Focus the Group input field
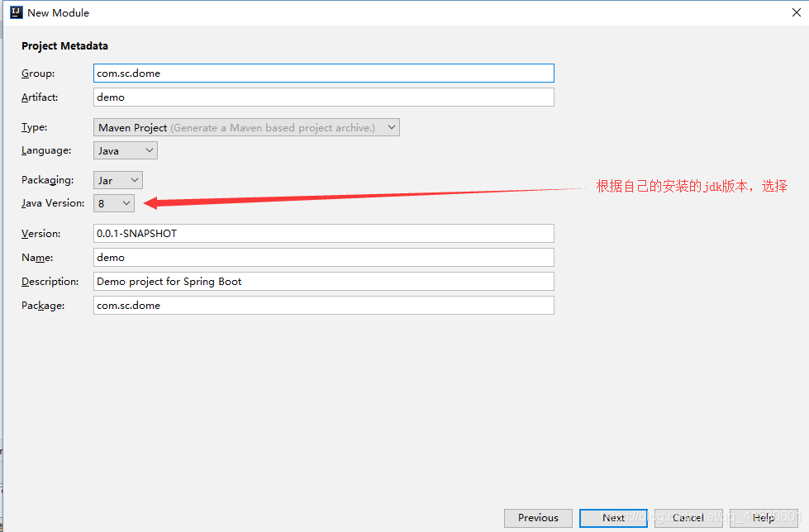Image resolution: width=809 pixels, height=532 pixels. (x=323, y=74)
